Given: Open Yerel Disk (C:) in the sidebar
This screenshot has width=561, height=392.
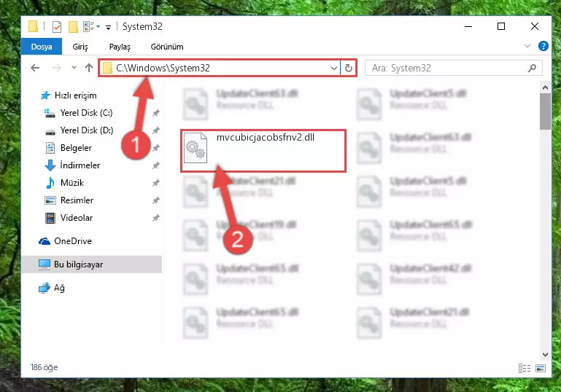Looking at the screenshot, I should click(78, 113).
